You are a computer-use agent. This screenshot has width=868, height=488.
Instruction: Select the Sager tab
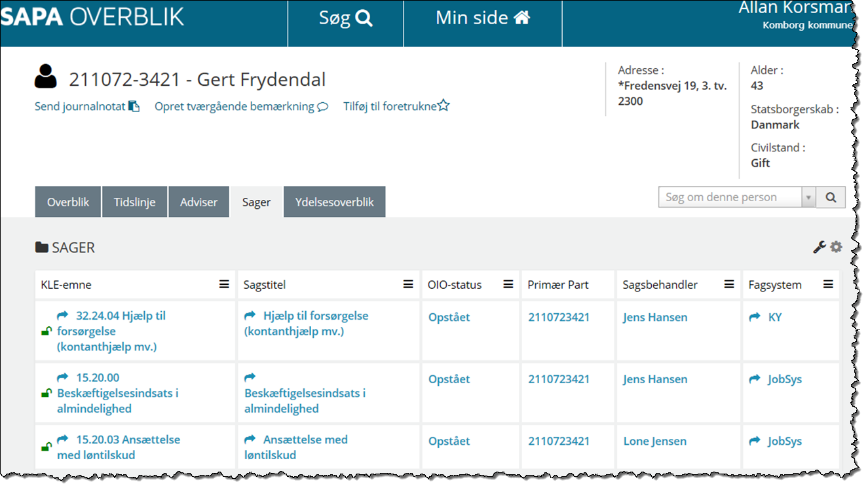coord(256,202)
